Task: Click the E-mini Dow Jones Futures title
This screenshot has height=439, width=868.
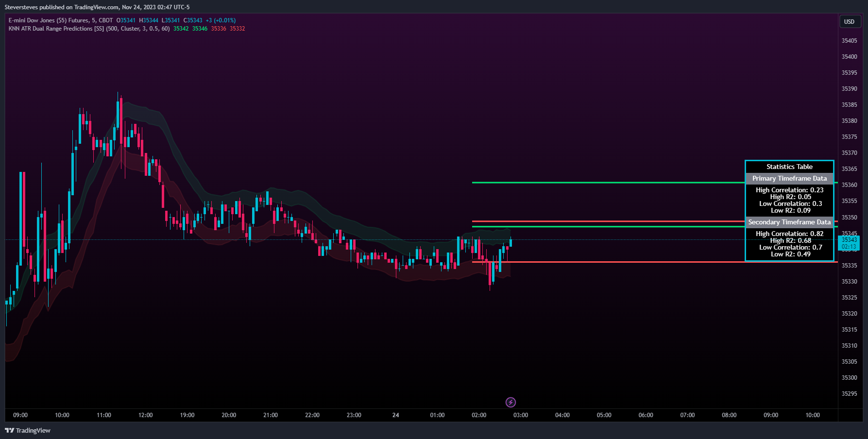Action: 61,20
